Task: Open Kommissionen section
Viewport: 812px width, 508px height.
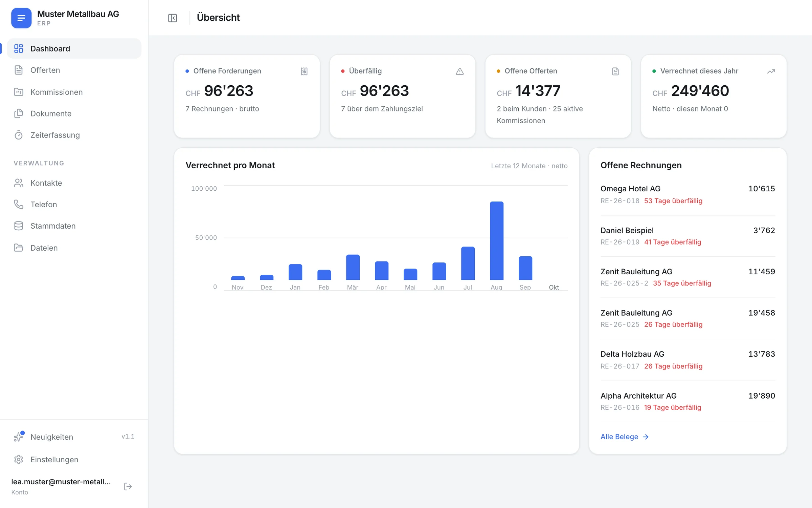Action: [74, 92]
